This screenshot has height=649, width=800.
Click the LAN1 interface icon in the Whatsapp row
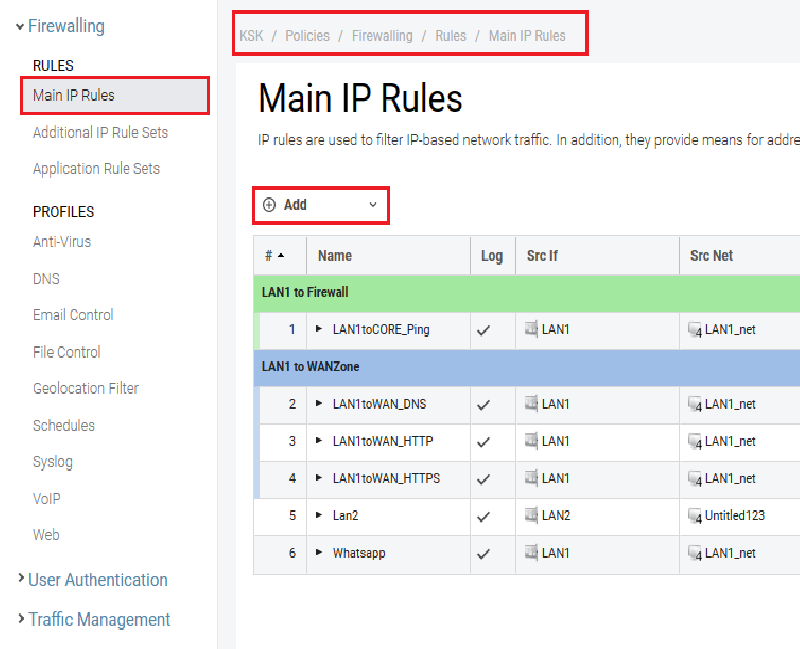pyautogui.click(x=532, y=553)
